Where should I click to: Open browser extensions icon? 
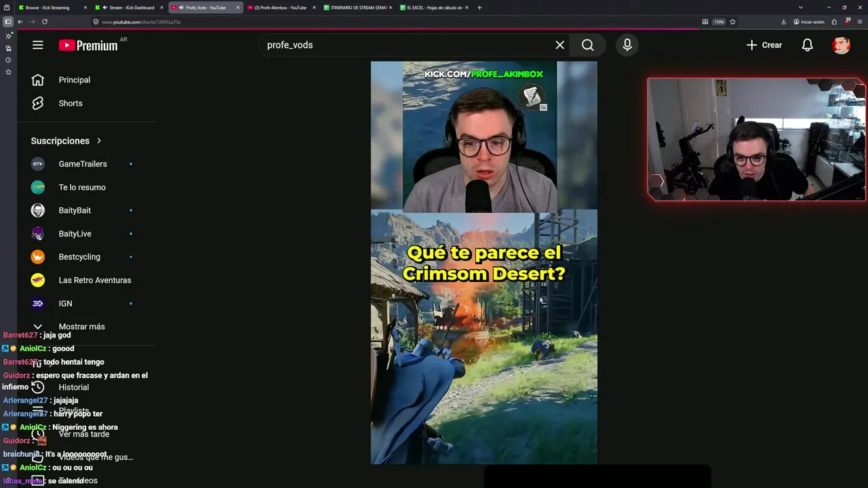click(x=834, y=22)
